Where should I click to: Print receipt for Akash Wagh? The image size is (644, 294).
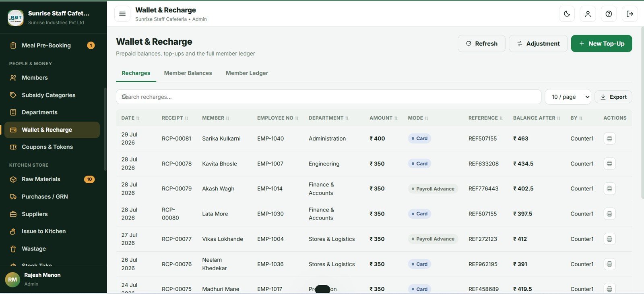pyautogui.click(x=609, y=188)
